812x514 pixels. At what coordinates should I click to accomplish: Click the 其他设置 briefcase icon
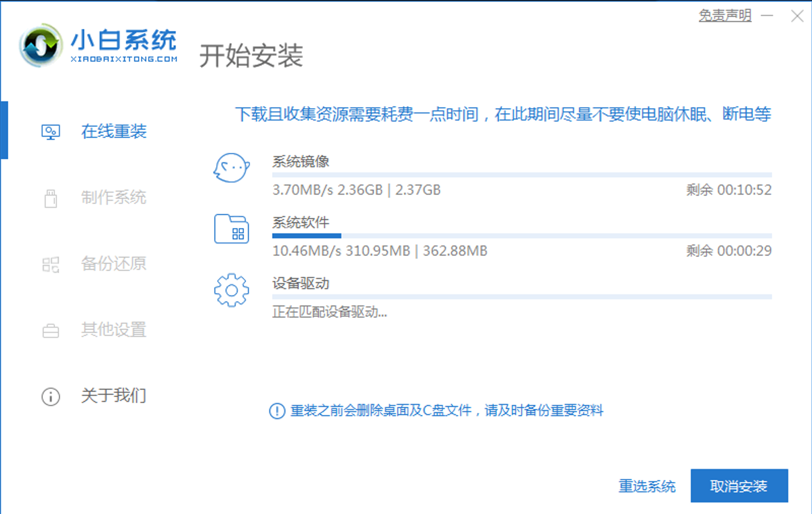[50, 330]
